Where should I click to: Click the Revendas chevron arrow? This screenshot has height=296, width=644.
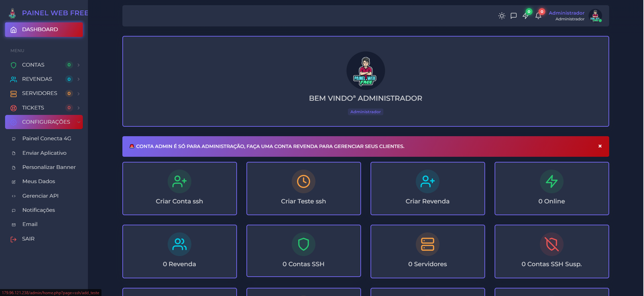pyautogui.click(x=78, y=79)
